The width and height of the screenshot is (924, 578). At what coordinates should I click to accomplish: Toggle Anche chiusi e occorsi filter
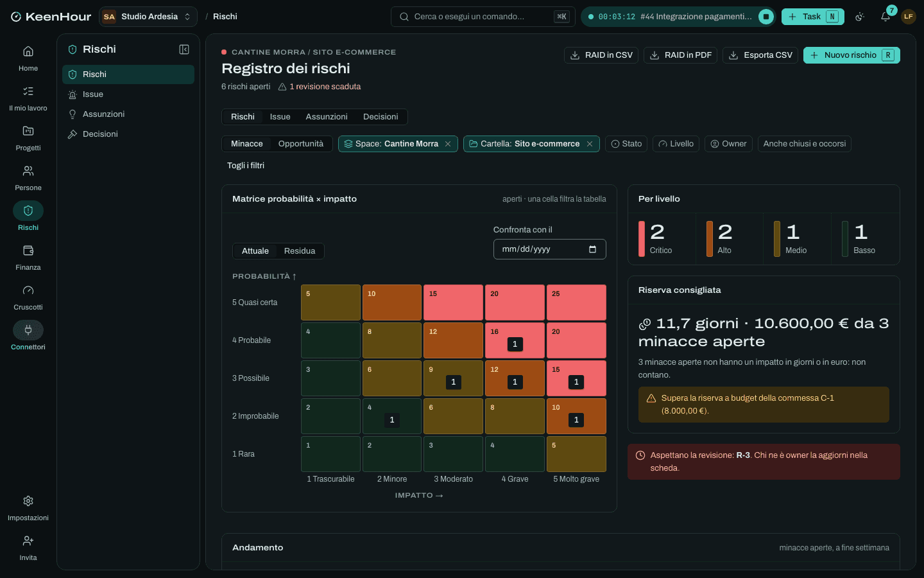point(805,144)
